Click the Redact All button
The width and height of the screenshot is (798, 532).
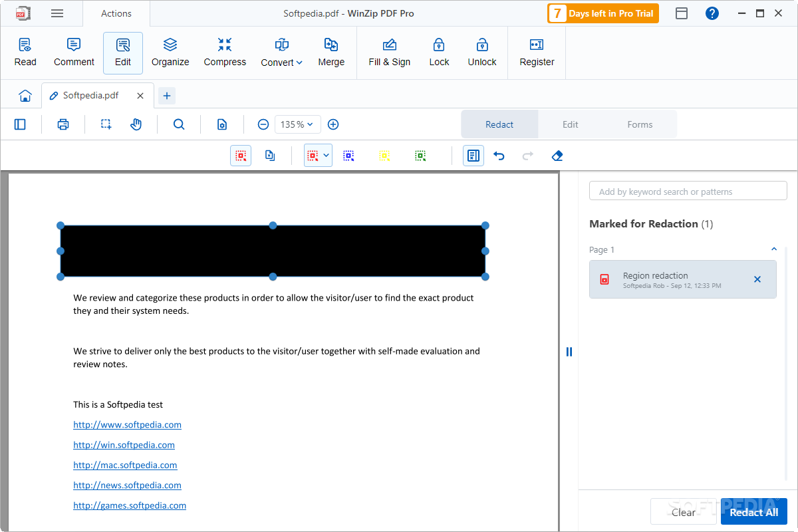pos(754,512)
